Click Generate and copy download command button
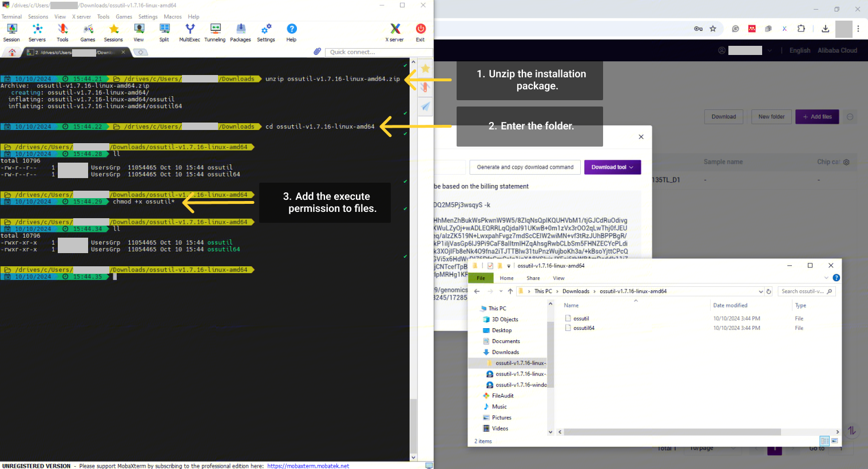The image size is (868, 469). pyautogui.click(x=525, y=167)
